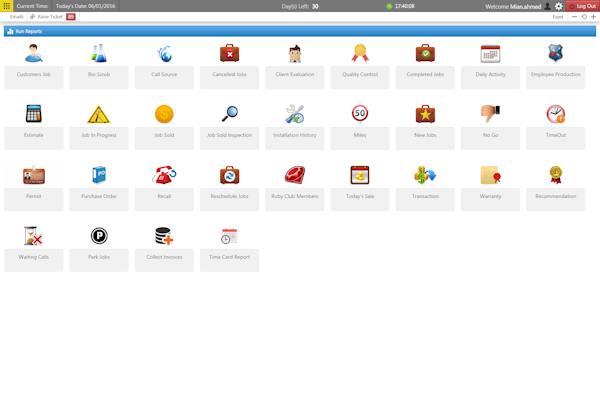
Task: Click the Installation History label button
Action: point(295,139)
